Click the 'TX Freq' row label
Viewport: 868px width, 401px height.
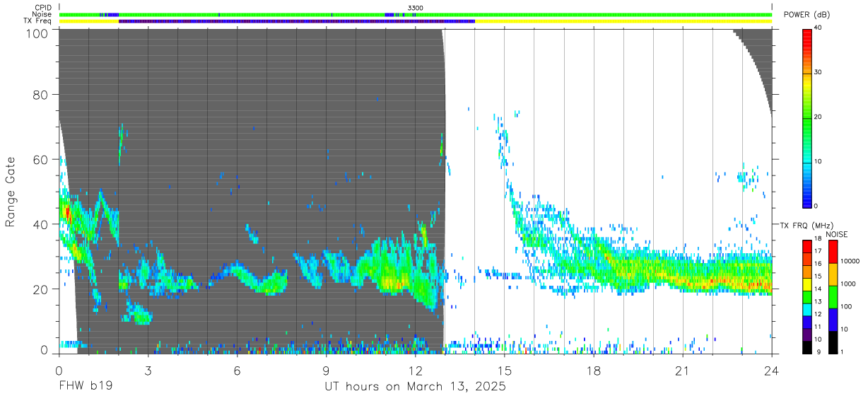(x=39, y=21)
